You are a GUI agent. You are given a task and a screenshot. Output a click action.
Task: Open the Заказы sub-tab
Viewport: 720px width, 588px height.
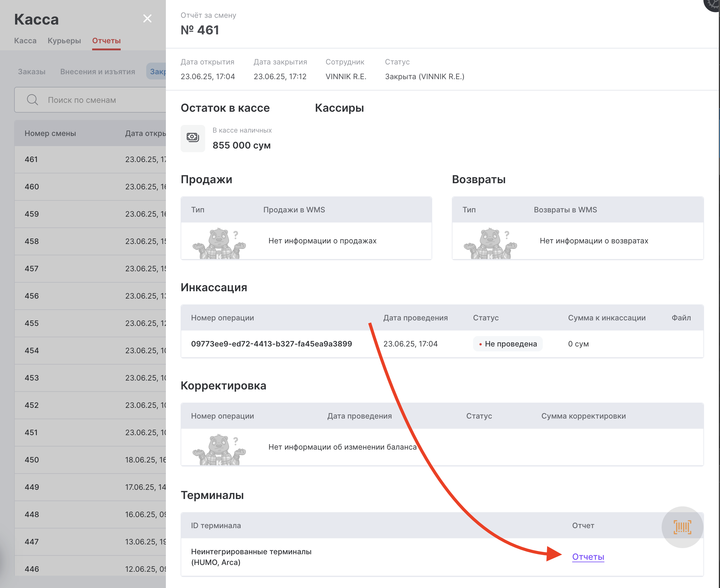32,72
